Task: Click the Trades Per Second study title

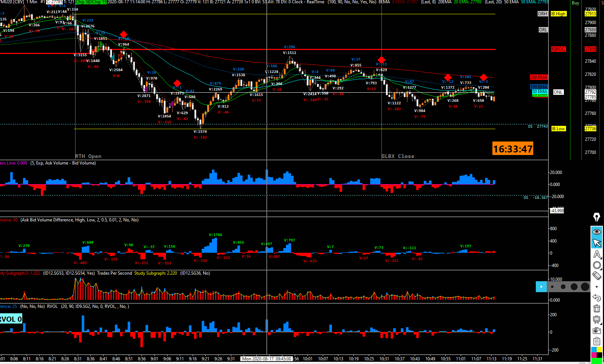Action: tap(115, 273)
